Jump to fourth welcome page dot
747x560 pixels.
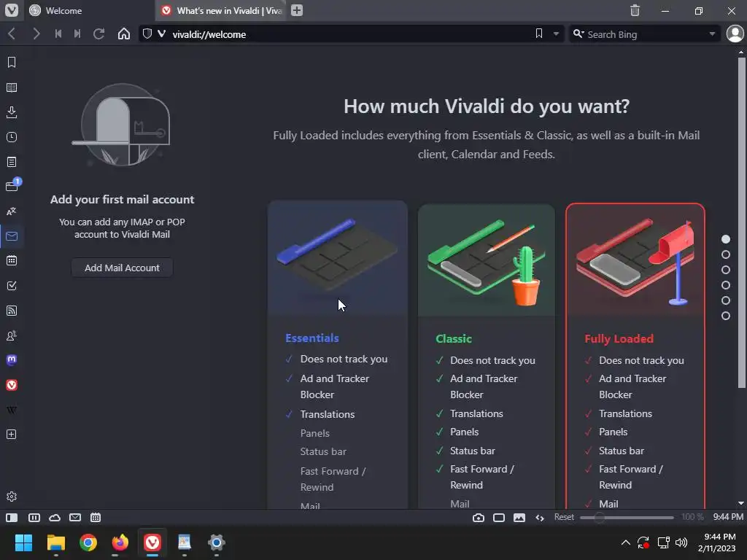pyautogui.click(x=726, y=285)
